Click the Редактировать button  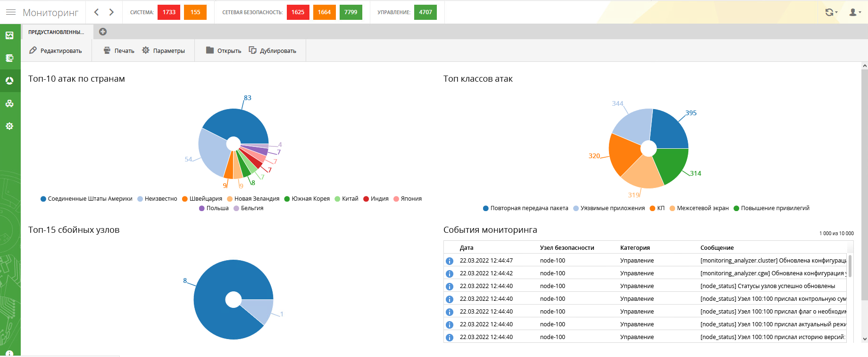tap(56, 51)
